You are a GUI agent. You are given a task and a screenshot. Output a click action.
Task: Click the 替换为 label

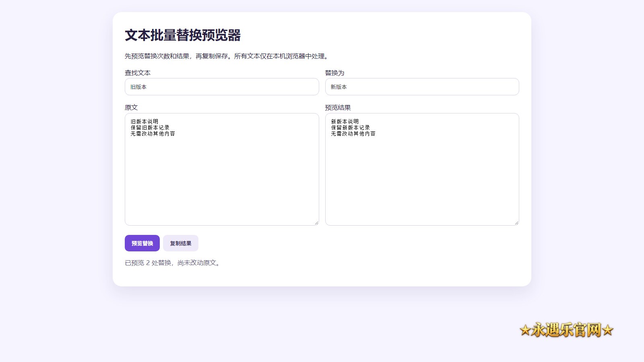coord(335,73)
